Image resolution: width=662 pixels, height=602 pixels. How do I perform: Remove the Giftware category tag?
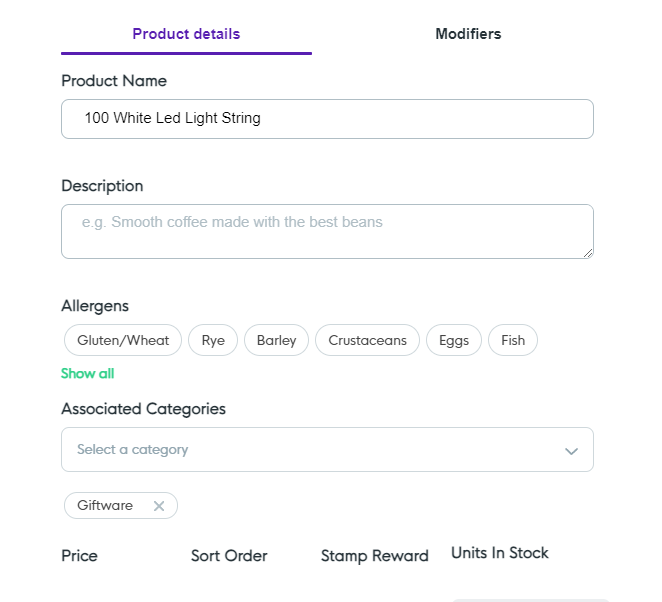click(x=158, y=506)
